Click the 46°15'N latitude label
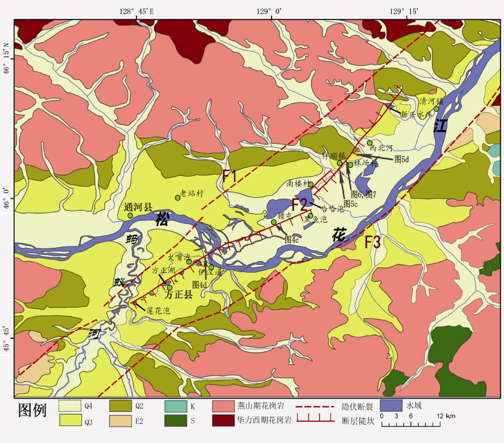This screenshot has height=443, width=504. pos(6,58)
